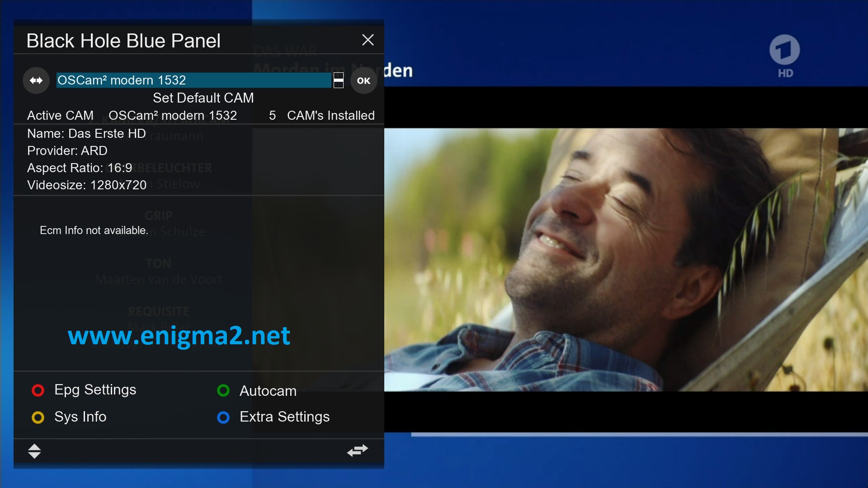
Task: Click the Videosize: 1280x720 line
Action: point(87,185)
